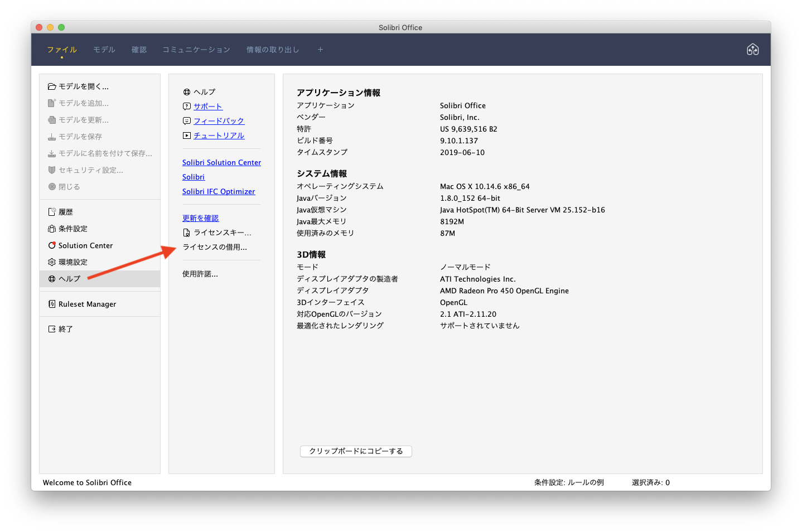Open the Solibri IFC Optimizer link
The width and height of the screenshot is (802, 532).
[x=219, y=191]
